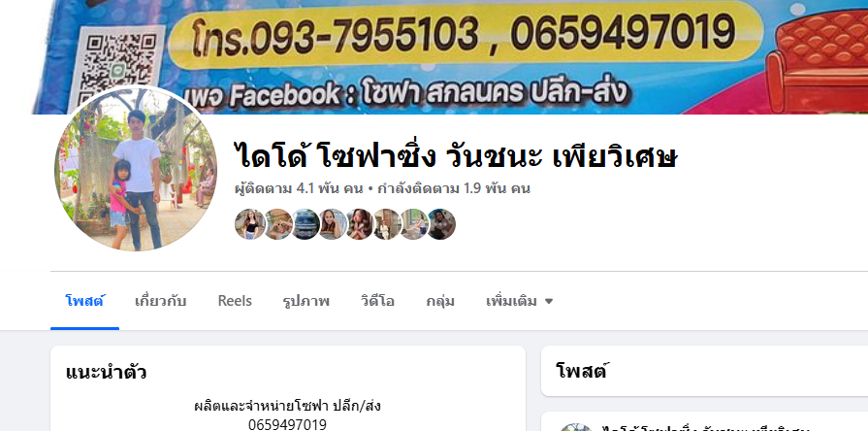This screenshot has width=868, height=431.
Task: Click follower avatar of person wearing sunglasses
Action: [x=278, y=224]
